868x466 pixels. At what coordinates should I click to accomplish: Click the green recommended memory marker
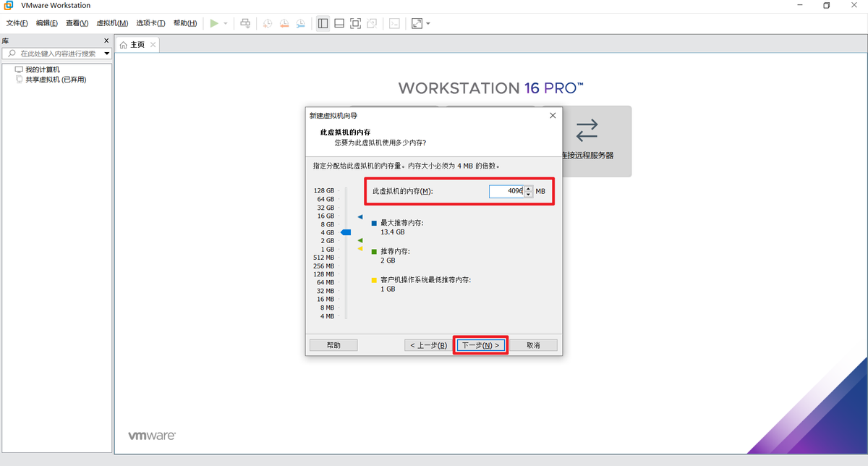[359, 240]
